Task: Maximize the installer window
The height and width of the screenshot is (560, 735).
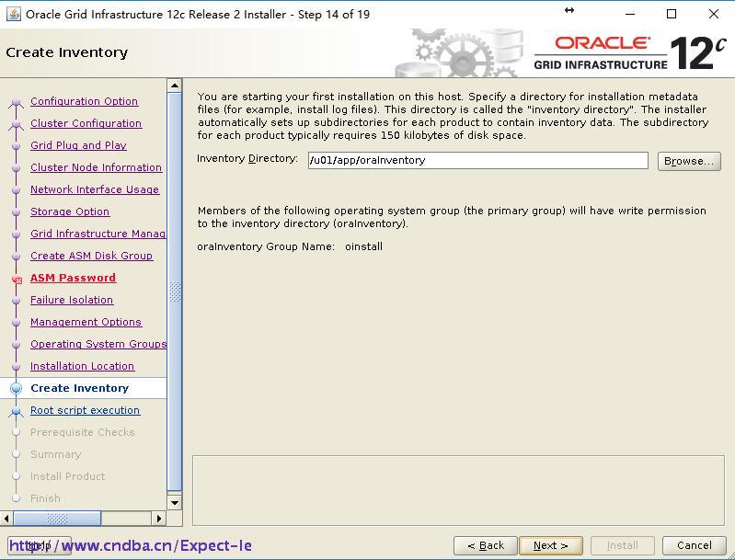Action: click(x=672, y=14)
